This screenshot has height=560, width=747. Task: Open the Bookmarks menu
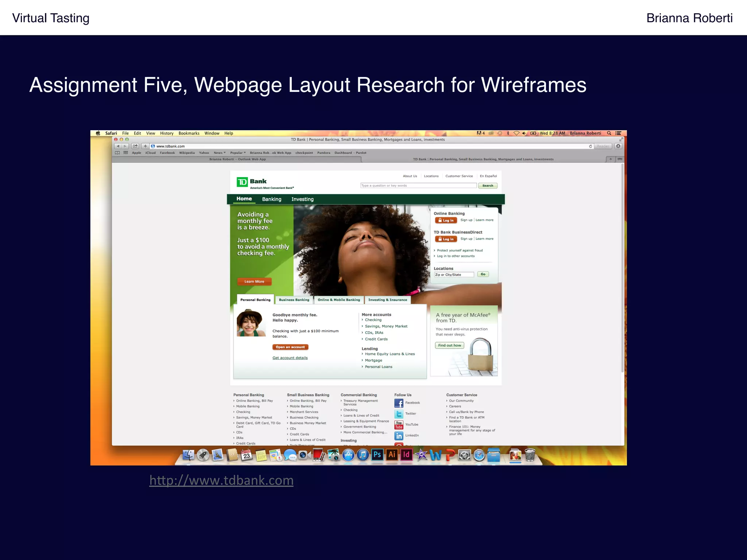pos(189,133)
